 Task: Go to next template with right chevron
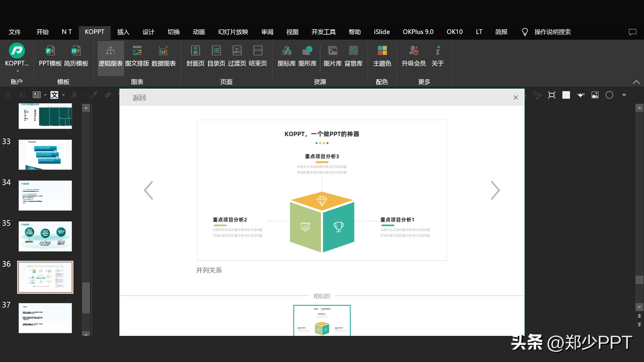pos(496,191)
